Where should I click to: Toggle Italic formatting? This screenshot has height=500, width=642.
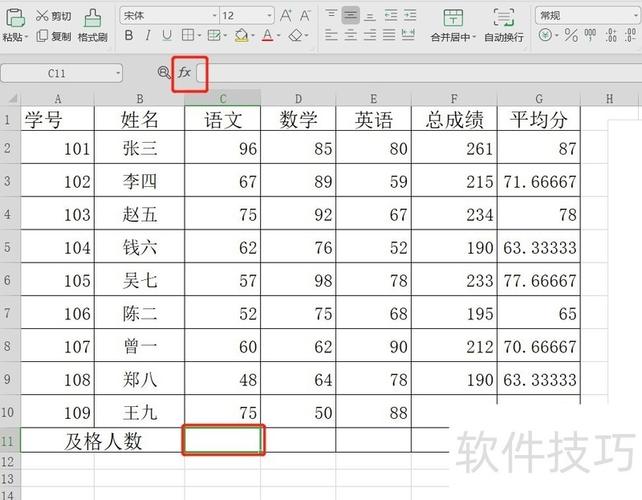(x=148, y=36)
